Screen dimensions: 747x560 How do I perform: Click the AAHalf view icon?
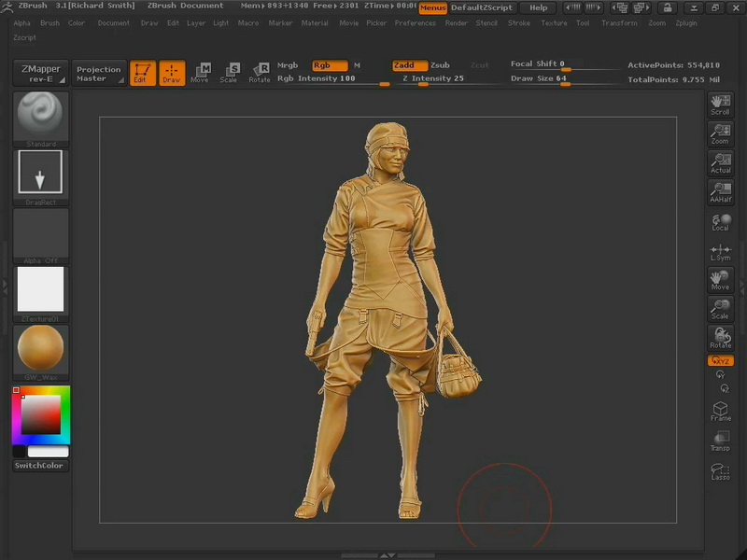coord(720,191)
